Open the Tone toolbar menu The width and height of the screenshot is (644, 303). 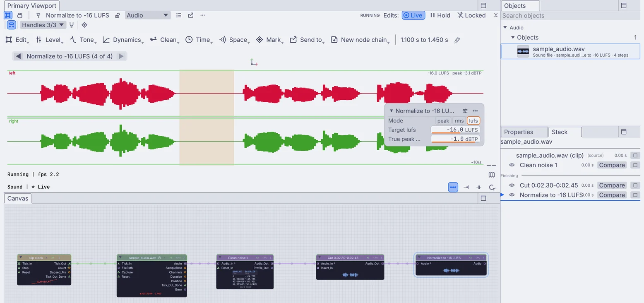click(x=83, y=40)
